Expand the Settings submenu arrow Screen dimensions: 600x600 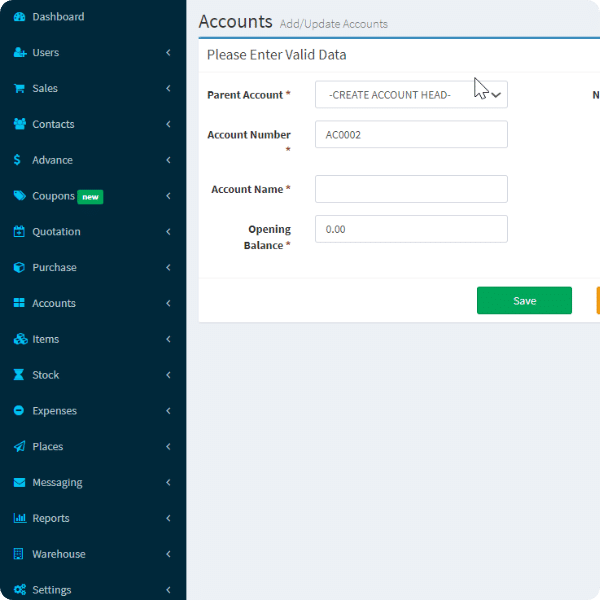168,590
